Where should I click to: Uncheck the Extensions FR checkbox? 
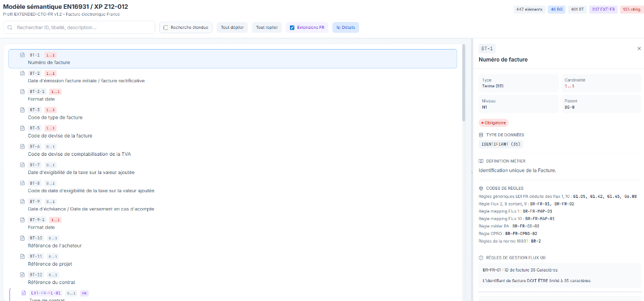(292, 28)
